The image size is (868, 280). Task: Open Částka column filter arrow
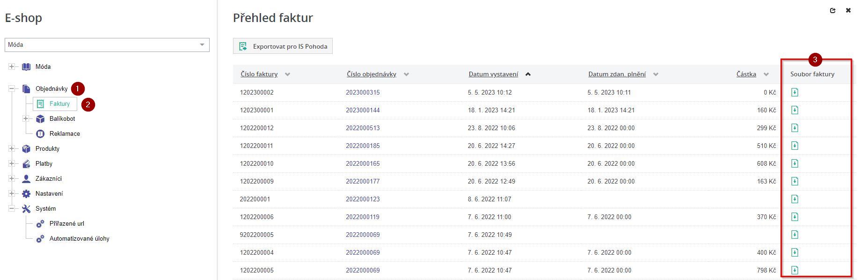766,74
